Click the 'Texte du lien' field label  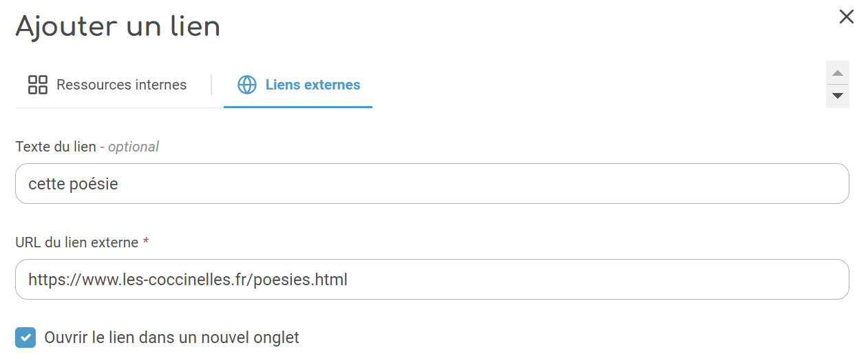pyautogui.click(x=56, y=147)
